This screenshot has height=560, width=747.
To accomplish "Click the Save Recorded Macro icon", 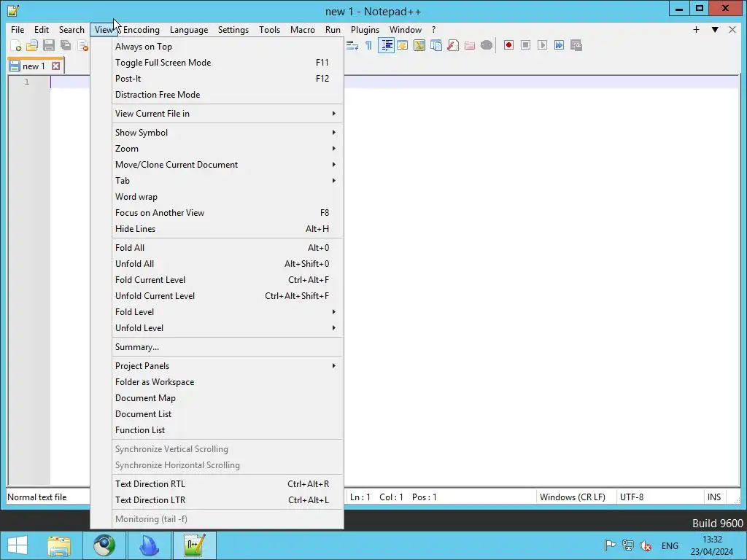I will pos(576,45).
